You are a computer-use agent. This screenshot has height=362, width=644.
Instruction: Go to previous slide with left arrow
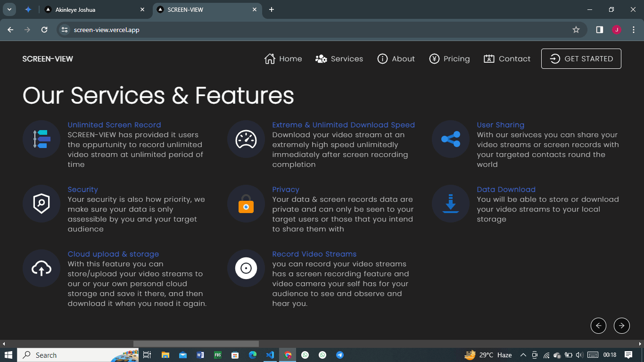tap(598, 325)
